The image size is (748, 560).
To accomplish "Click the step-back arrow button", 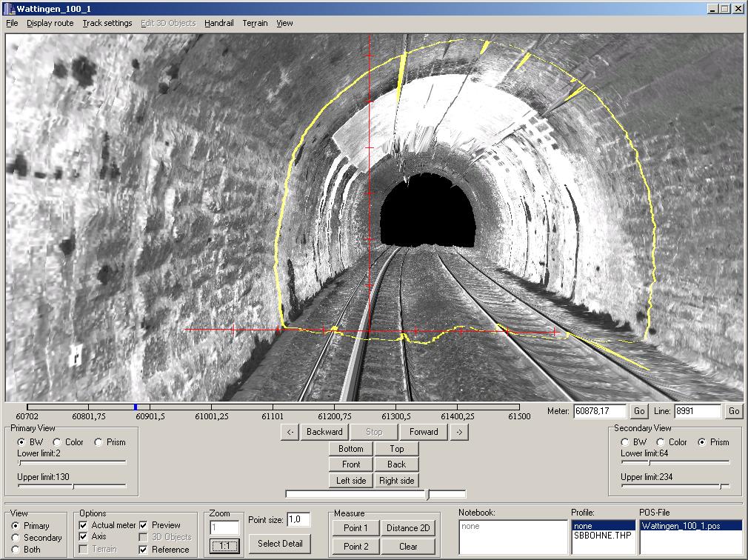I will (290, 432).
